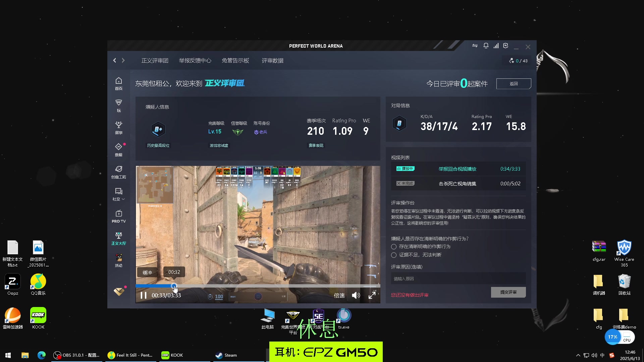Open the 数据 stats sidebar icon
Viewport: 644px width, 362px height.
click(119, 150)
